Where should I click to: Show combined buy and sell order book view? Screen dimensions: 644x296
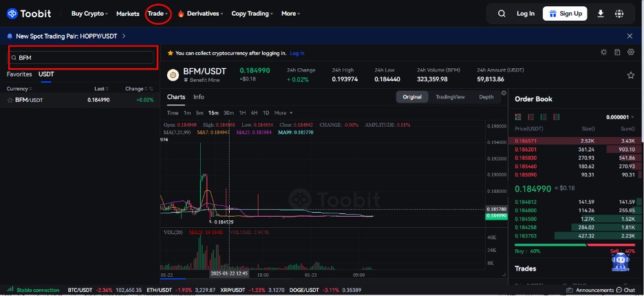[x=518, y=117]
